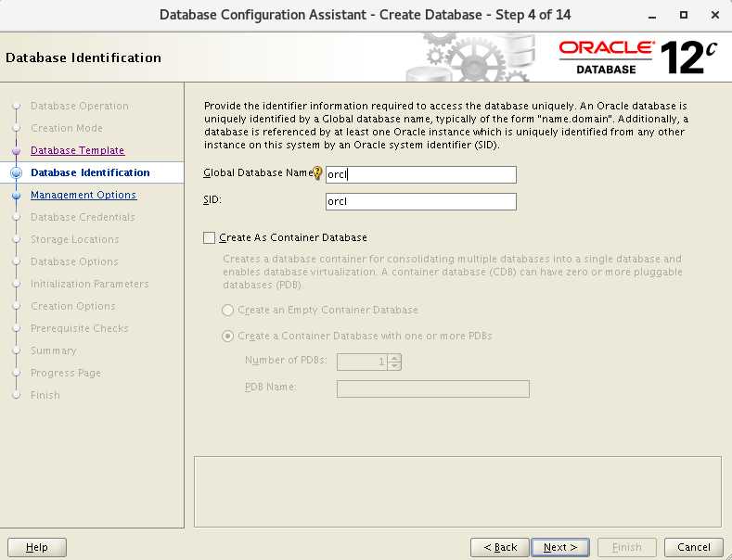Maximize the Database Configuration Assistant window
This screenshot has height=560, width=732.
coord(684,15)
